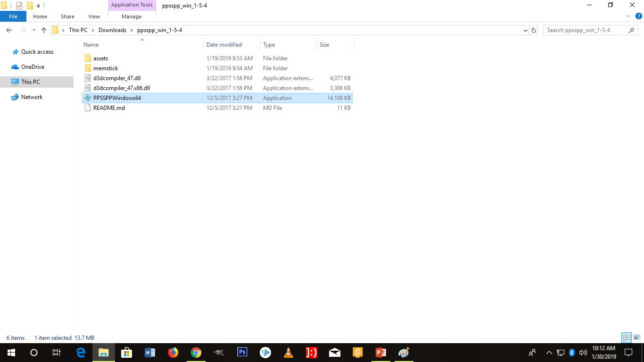Viewport: 644px width, 362px height.
Task: Switch to Details view layout icon
Action: click(627, 337)
